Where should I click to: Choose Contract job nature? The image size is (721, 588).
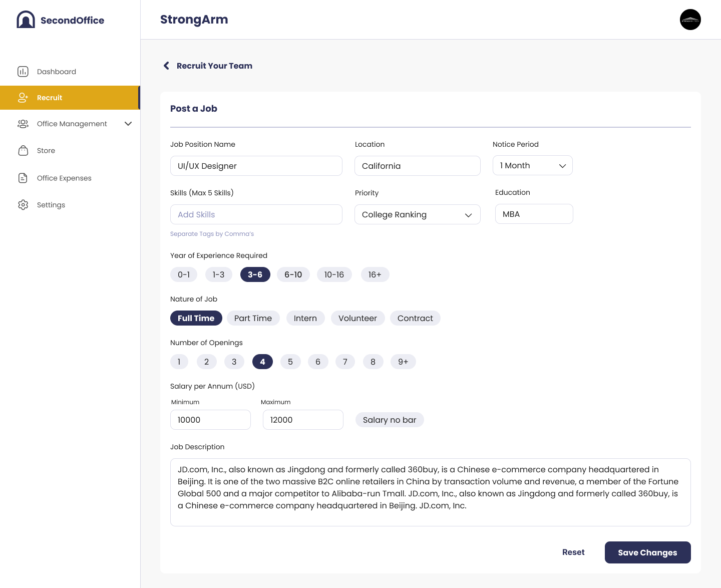click(416, 318)
